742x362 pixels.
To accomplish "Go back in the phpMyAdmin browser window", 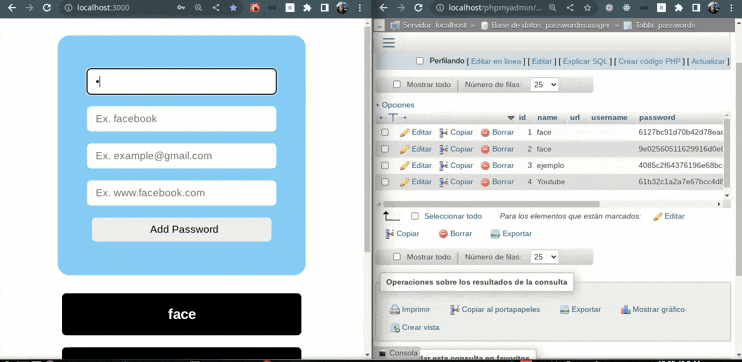I will click(x=384, y=8).
